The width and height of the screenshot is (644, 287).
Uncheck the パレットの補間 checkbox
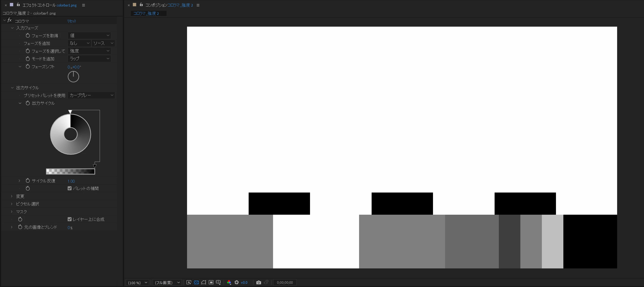pyautogui.click(x=70, y=188)
